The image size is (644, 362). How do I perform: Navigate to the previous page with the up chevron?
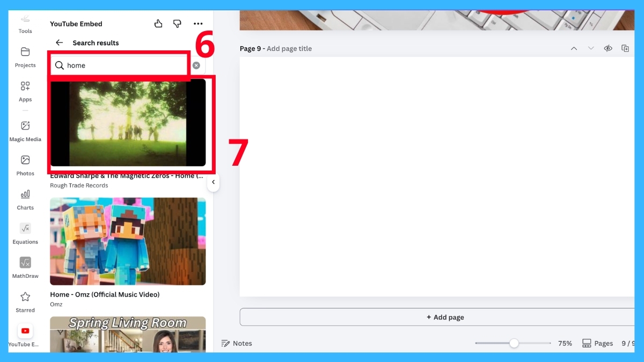click(x=574, y=48)
